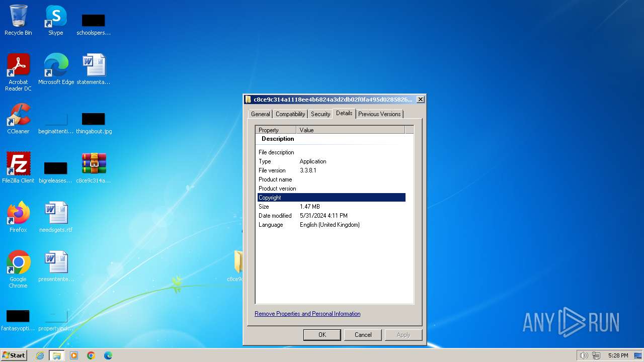Viewport: 644px width, 362px height.
Task: Select the Copyright property row
Action: [x=332, y=198]
